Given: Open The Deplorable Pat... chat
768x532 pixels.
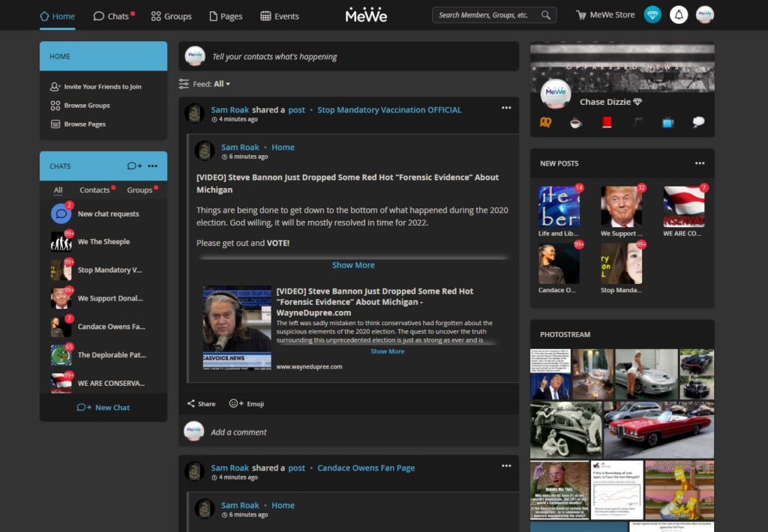Looking at the screenshot, I should pos(103,355).
